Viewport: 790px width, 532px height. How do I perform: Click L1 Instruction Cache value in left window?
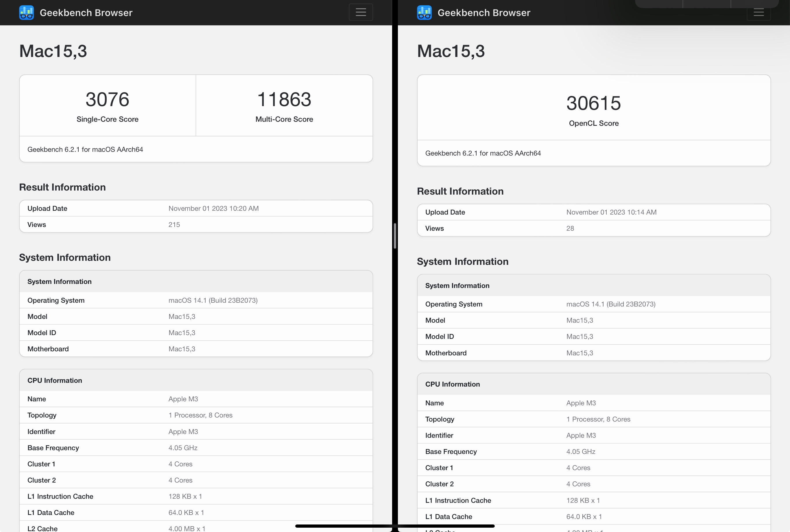point(185,496)
